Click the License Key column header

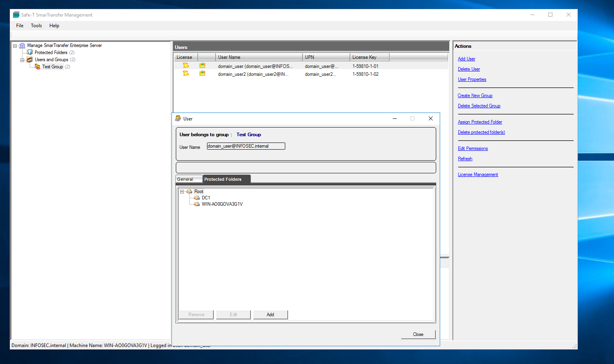(369, 57)
